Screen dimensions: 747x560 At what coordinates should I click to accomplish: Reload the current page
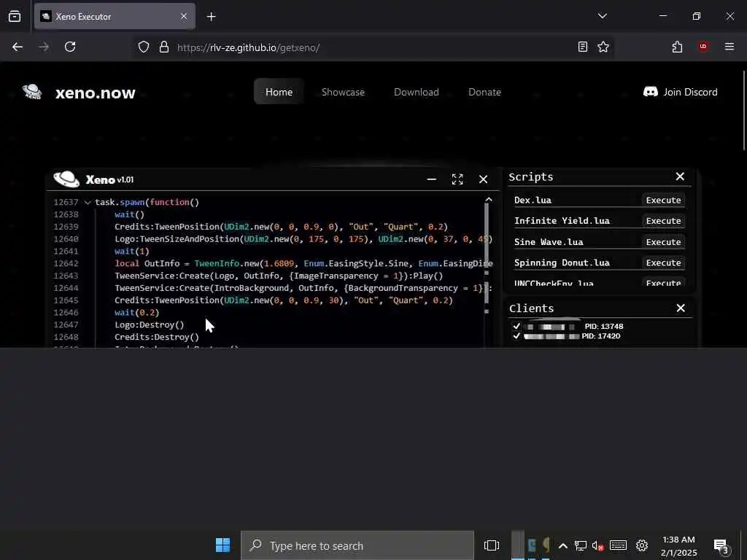click(x=70, y=47)
